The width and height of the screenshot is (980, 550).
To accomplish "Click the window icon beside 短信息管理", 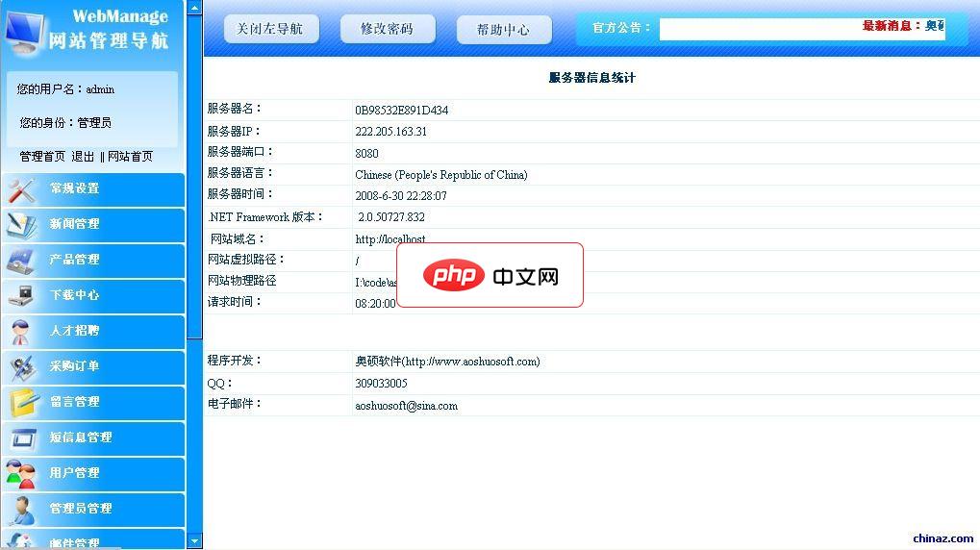I will pyautogui.click(x=23, y=438).
